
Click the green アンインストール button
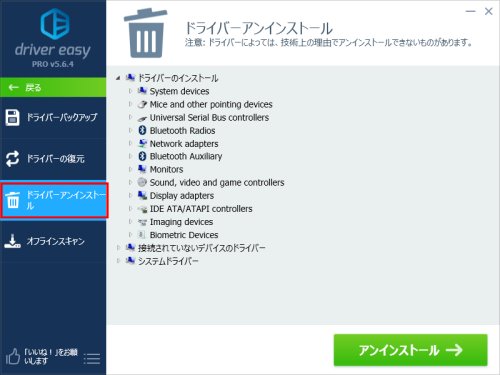[x=411, y=350]
